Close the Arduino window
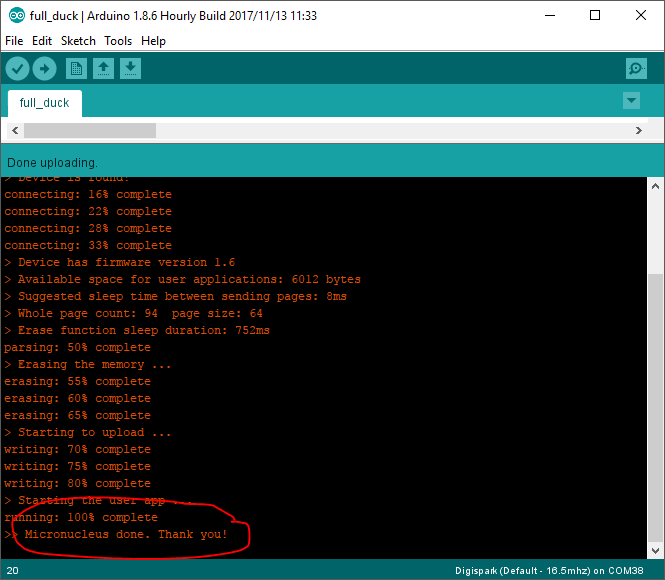Screen dimensions: 665x580 [641, 16]
